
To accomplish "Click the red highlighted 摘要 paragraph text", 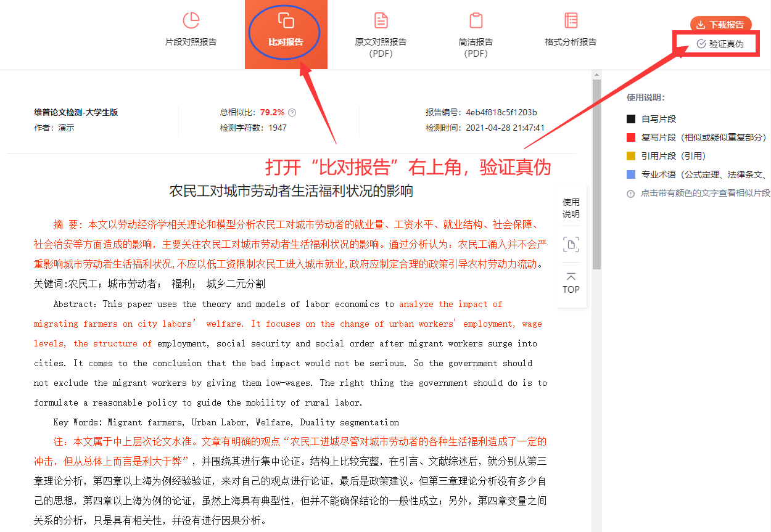I will (x=290, y=244).
